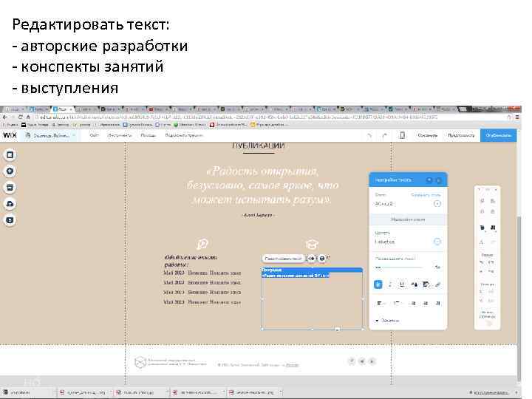Open the Сайт menu
The height and width of the screenshot is (399, 532).
click(94, 135)
